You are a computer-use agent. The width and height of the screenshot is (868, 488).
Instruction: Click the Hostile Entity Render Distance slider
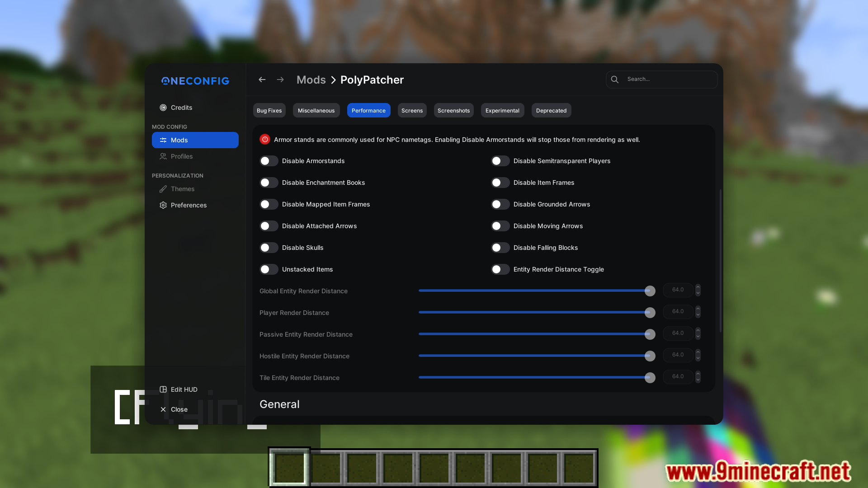click(537, 356)
